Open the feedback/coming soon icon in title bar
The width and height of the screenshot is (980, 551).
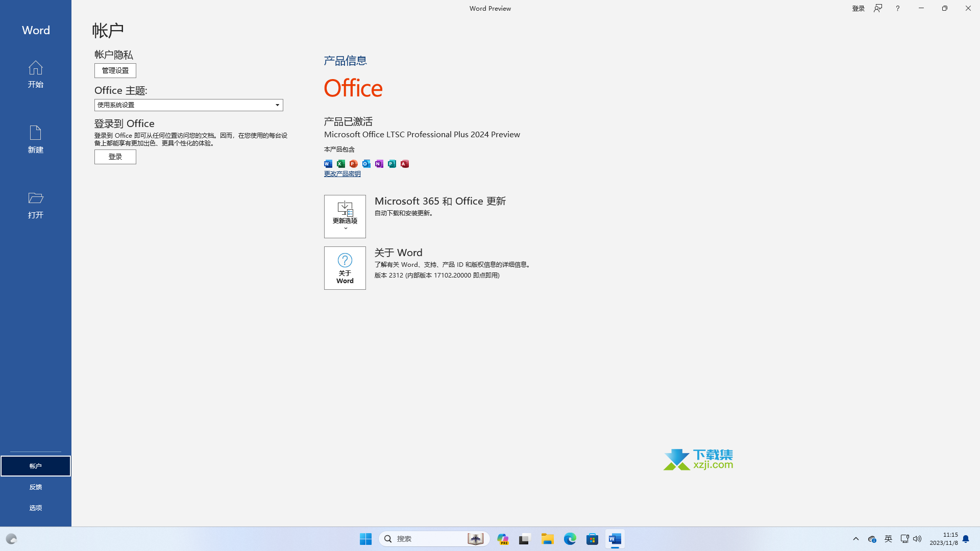point(878,8)
